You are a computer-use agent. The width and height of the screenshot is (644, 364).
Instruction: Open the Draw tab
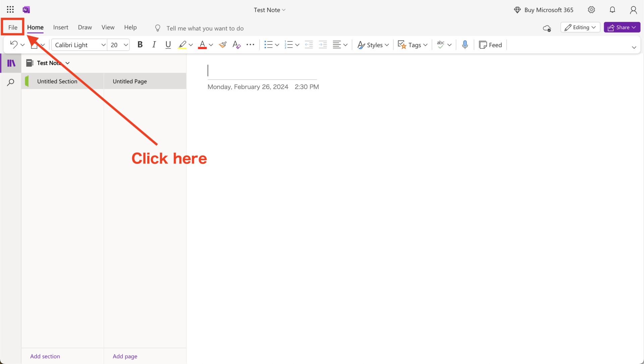point(85,28)
